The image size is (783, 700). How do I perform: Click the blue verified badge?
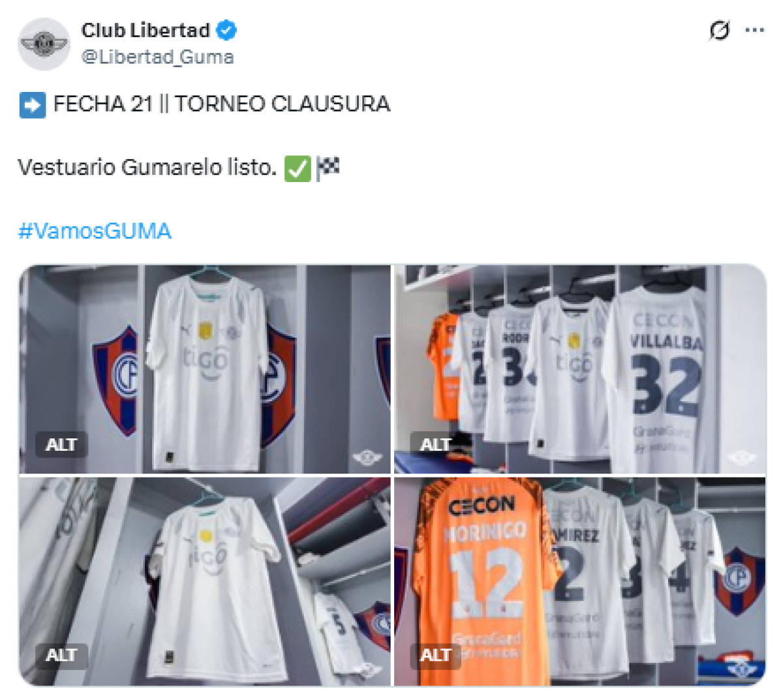pyautogui.click(x=226, y=30)
